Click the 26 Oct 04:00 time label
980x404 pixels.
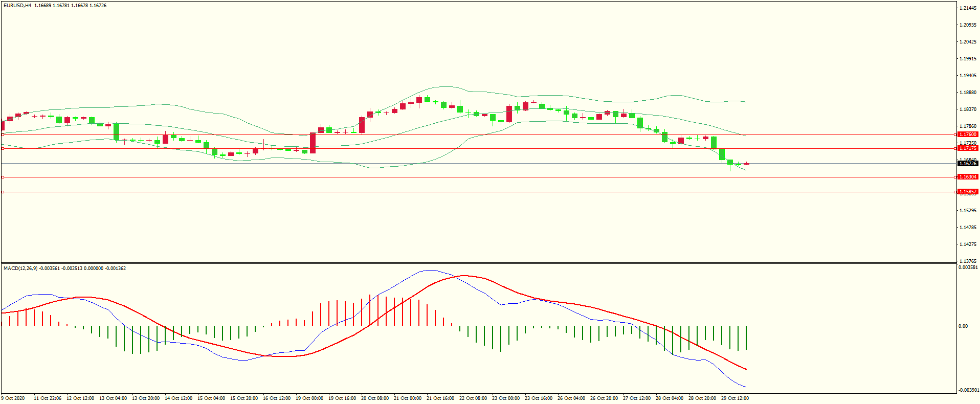[571, 398]
